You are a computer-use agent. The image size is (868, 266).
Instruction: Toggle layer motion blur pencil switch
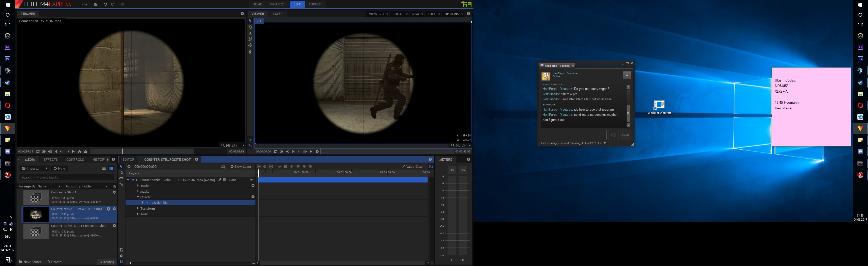coord(220,180)
